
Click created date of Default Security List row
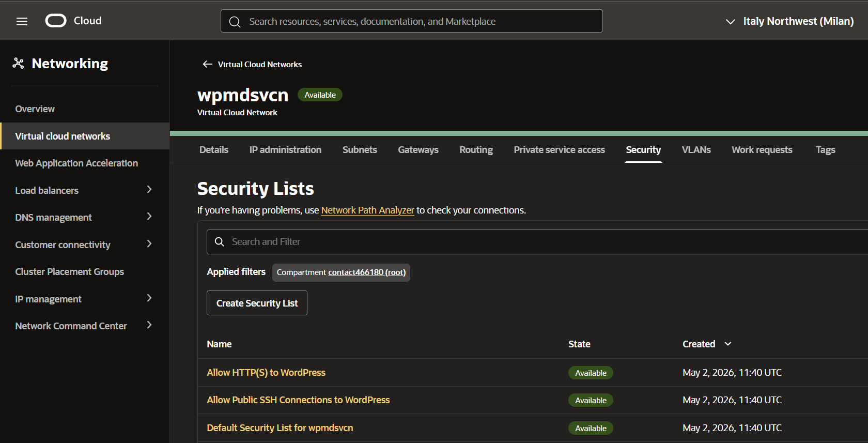[x=732, y=428]
